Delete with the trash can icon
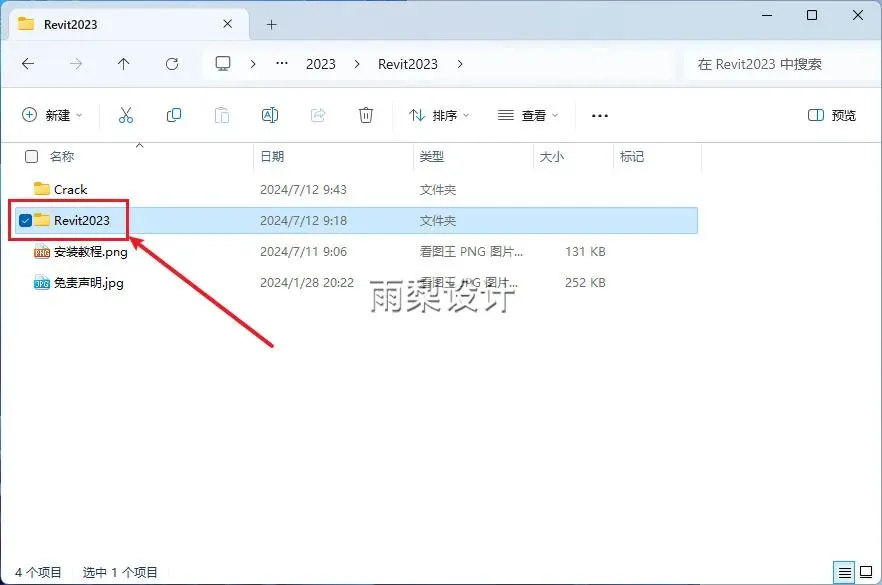This screenshot has height=585, width=882. (x=366, y=115)
